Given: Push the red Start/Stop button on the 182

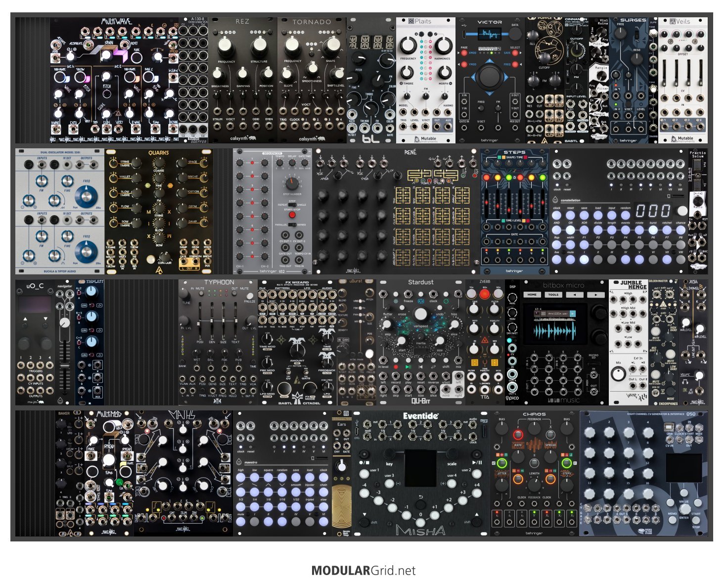Looking at the screenshot, I should (x=292, y=215).
